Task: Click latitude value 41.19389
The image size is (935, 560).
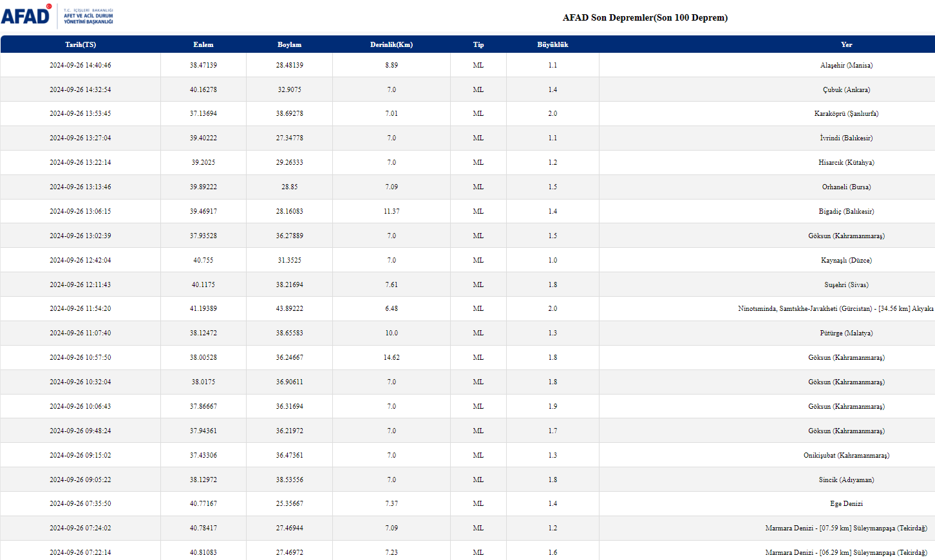Action: (x=203, y=308)
